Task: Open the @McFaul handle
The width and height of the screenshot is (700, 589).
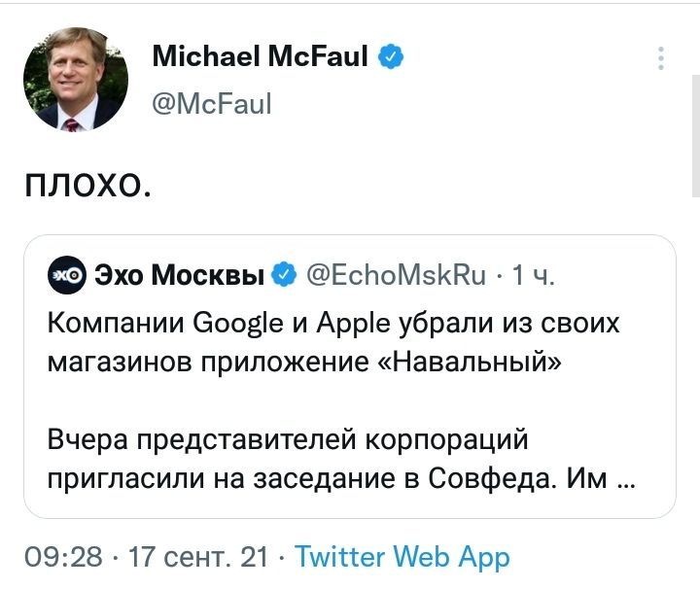Action: click(x=212, y=102)
